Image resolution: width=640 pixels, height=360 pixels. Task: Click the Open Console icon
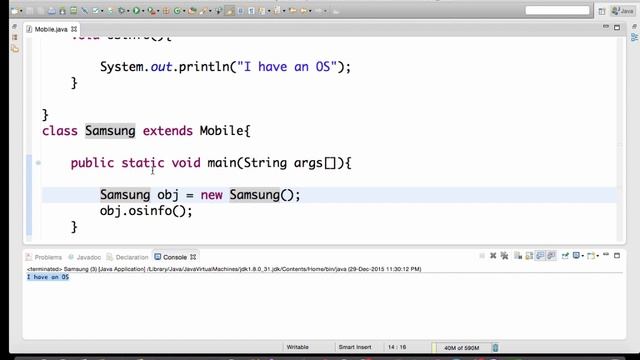pos(591,256)
